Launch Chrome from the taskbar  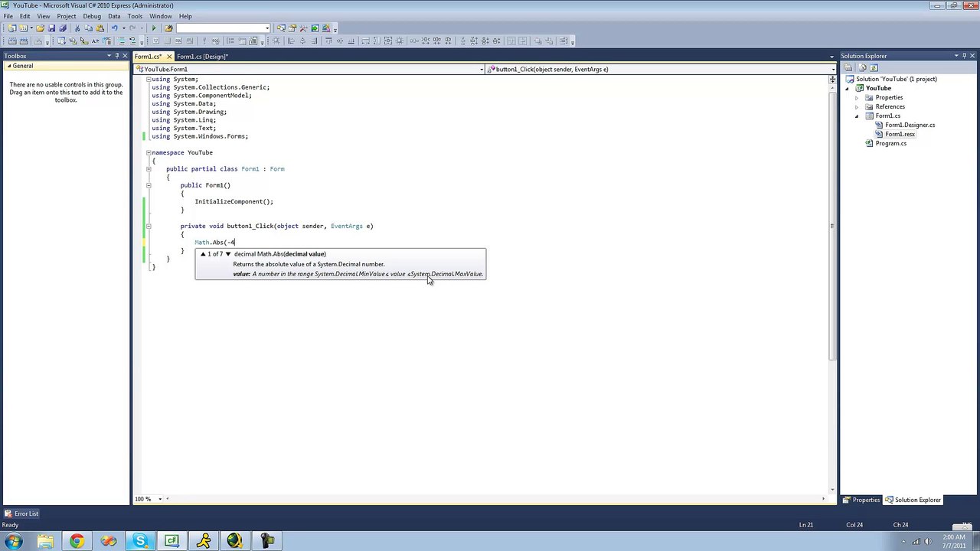(x=77, y=542)
